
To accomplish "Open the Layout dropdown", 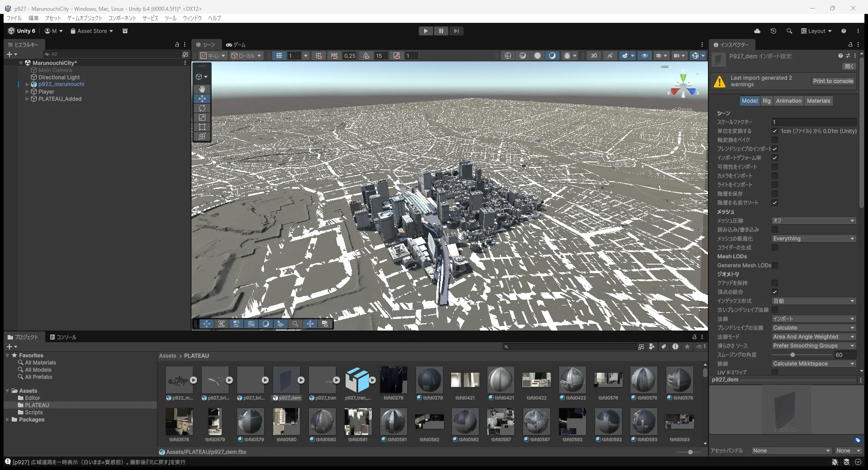I will pyautogui.click(x=816, y=31).
